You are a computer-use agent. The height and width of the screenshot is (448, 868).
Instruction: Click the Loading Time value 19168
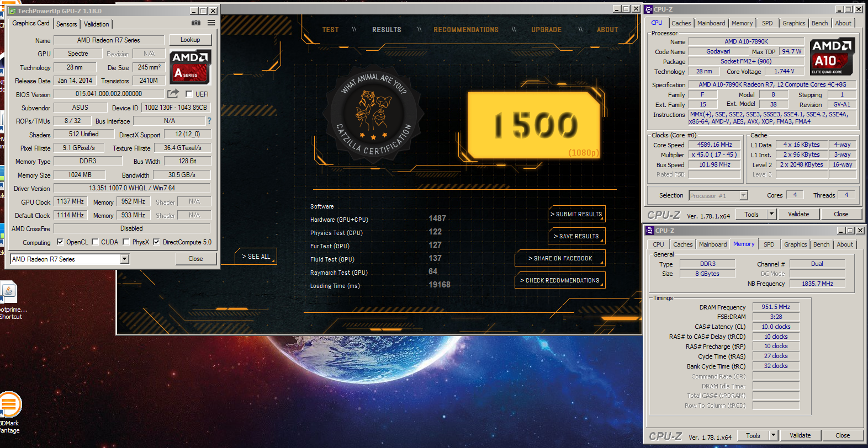pos(440,285)
